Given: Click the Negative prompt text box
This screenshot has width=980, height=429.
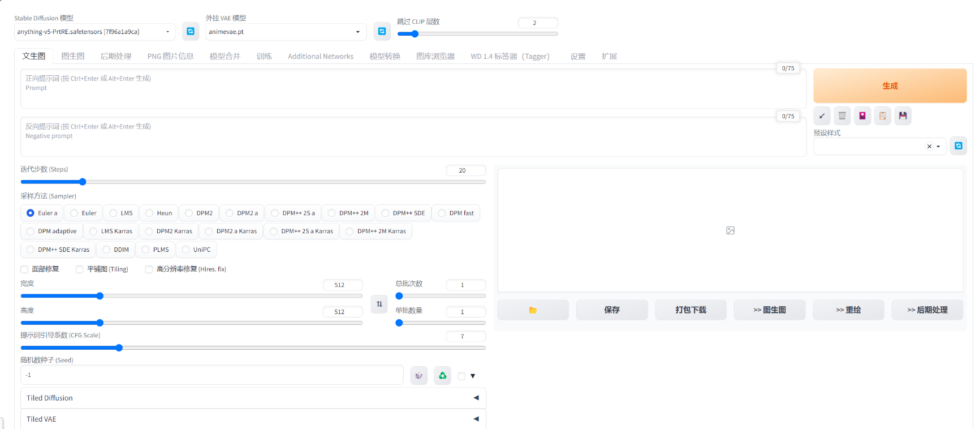Looking at the screenshot, I should (413, 137).
